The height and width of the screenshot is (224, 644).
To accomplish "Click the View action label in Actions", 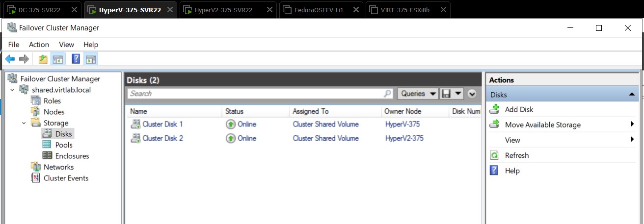I will pos(512,140).
